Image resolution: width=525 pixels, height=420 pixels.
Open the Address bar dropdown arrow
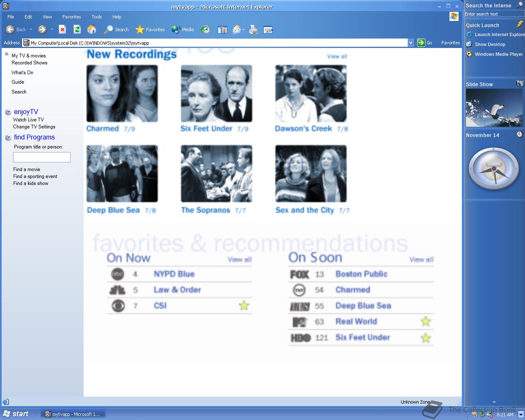(411, 43)
